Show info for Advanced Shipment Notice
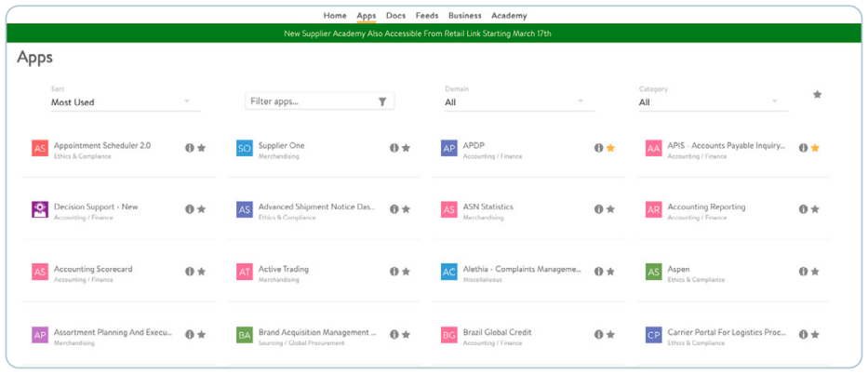This screenshot has height=374, width=868. tap(394, 209)
